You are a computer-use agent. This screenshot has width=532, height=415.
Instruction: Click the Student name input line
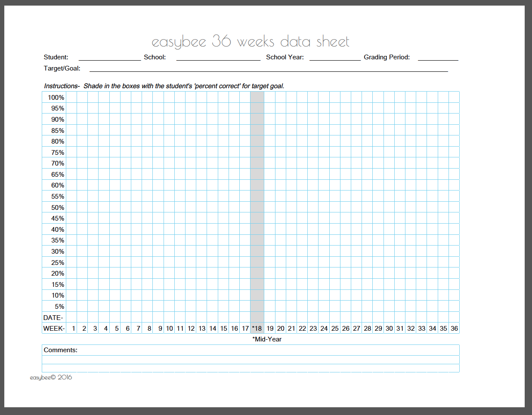click(x=109, y=57)
